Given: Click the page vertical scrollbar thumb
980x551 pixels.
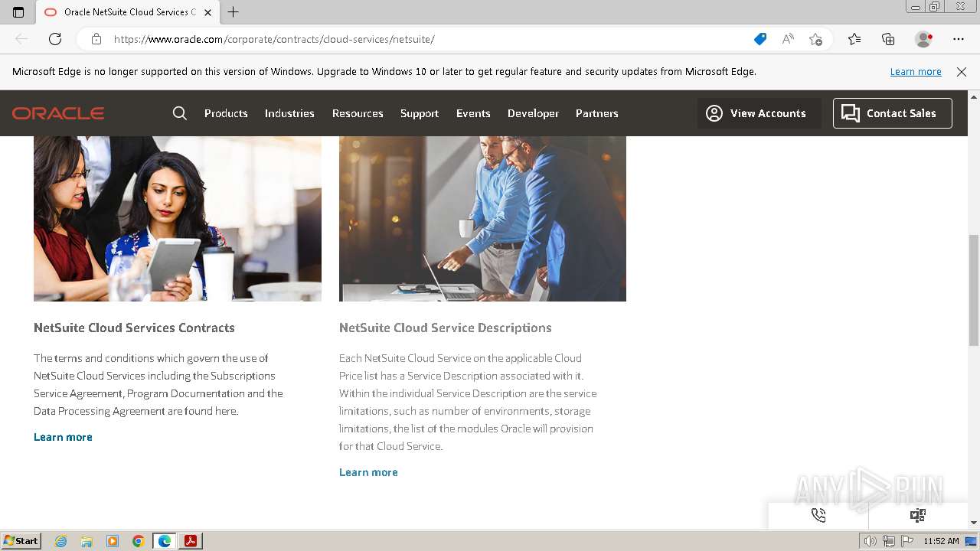Looking at the screenshot, I should pyautogui.click(x=974, y=290).
